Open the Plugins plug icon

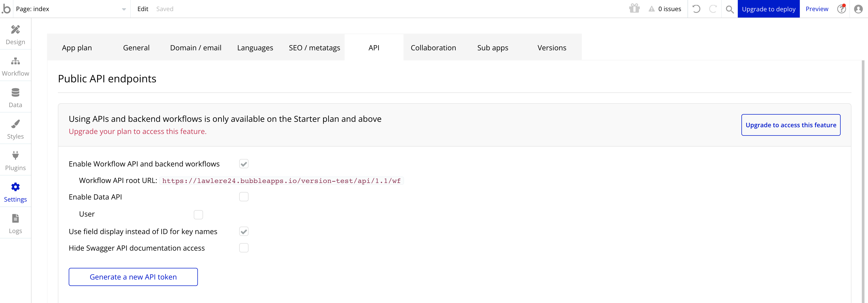pyautogui.click(x=15, y=156)
